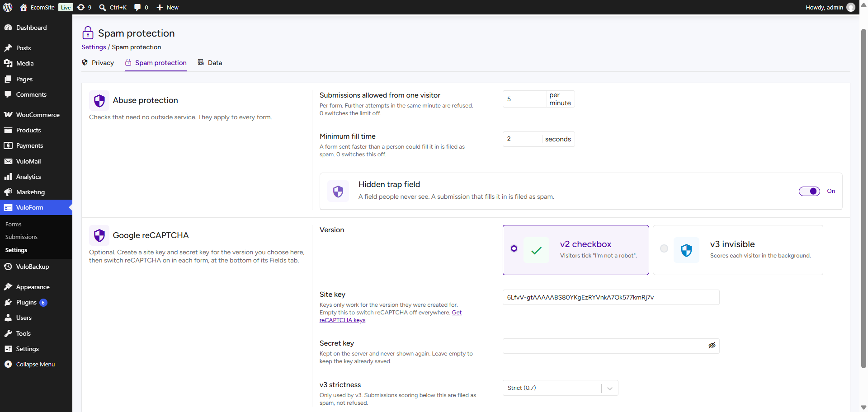Open Submissions submenu item
The height and width of the screenshot is (412, 868).
click(36, 237)
